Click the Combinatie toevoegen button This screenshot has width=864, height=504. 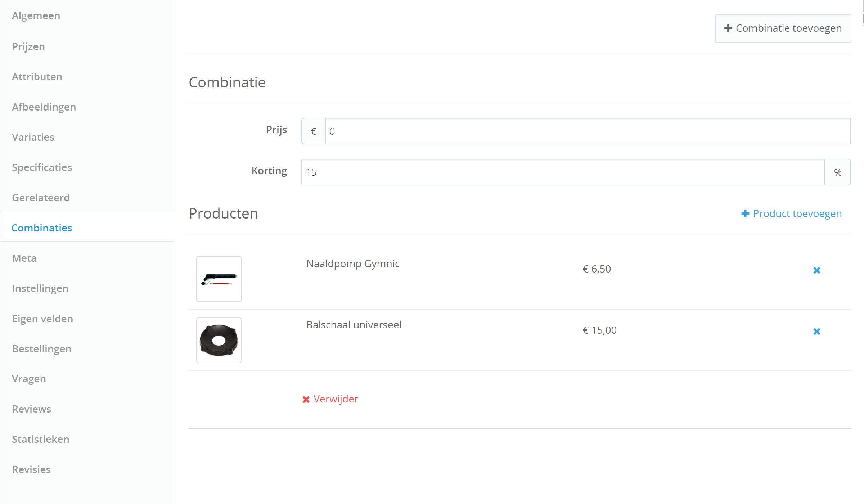(x=783, y=28)
